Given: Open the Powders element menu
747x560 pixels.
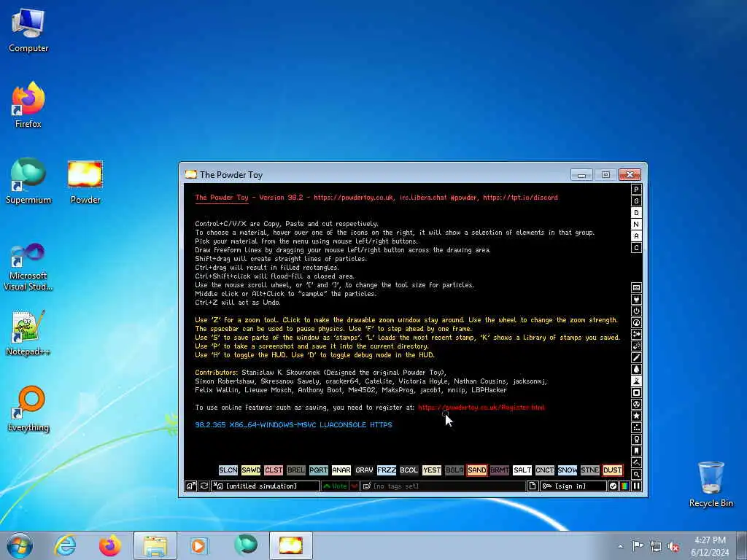Looking at the screenshot, I should click(x=636, y=381).
